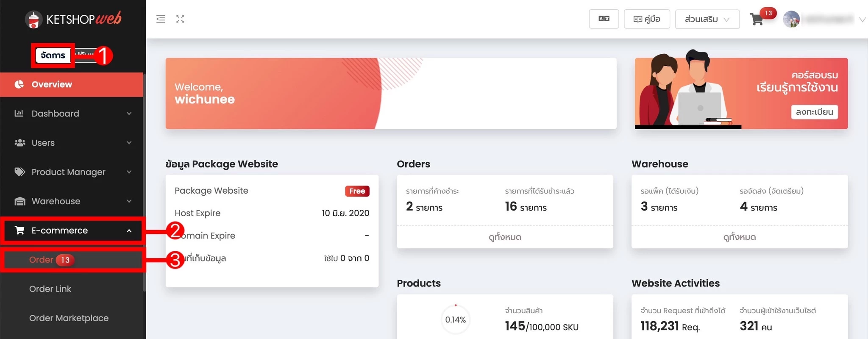The image size is (868, 339).
Task: Open the ส่วนเสริม dropdown
Action: [x=707, y=19]
